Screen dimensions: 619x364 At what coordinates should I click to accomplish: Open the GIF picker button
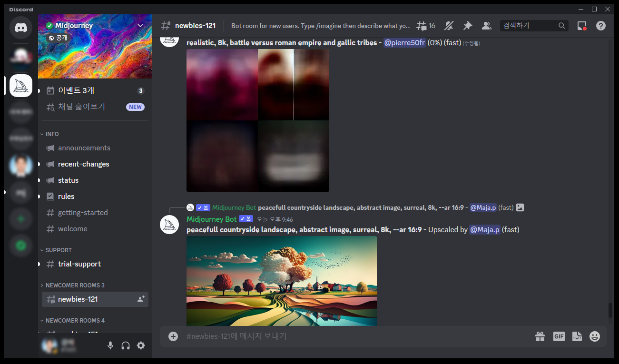tap(559, 336)
